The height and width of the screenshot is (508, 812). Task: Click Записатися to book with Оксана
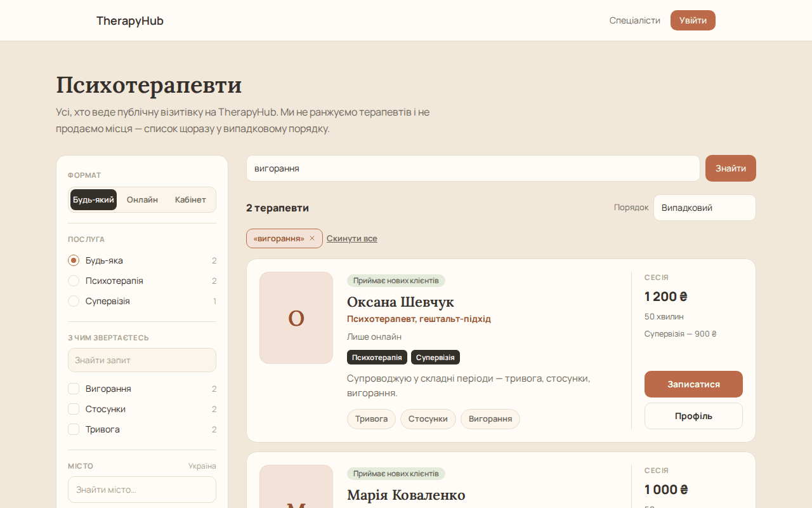coord(693,384)
